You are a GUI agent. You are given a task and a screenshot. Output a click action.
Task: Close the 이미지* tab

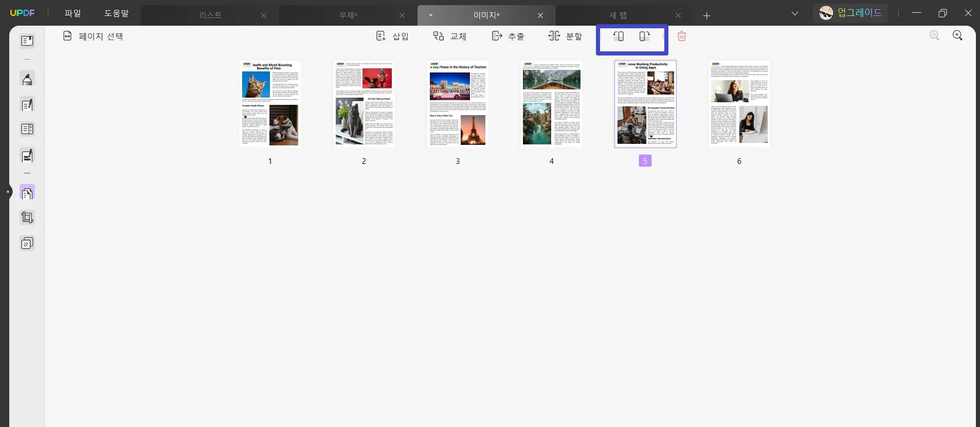pyautogui.click(x=540, y=15)
